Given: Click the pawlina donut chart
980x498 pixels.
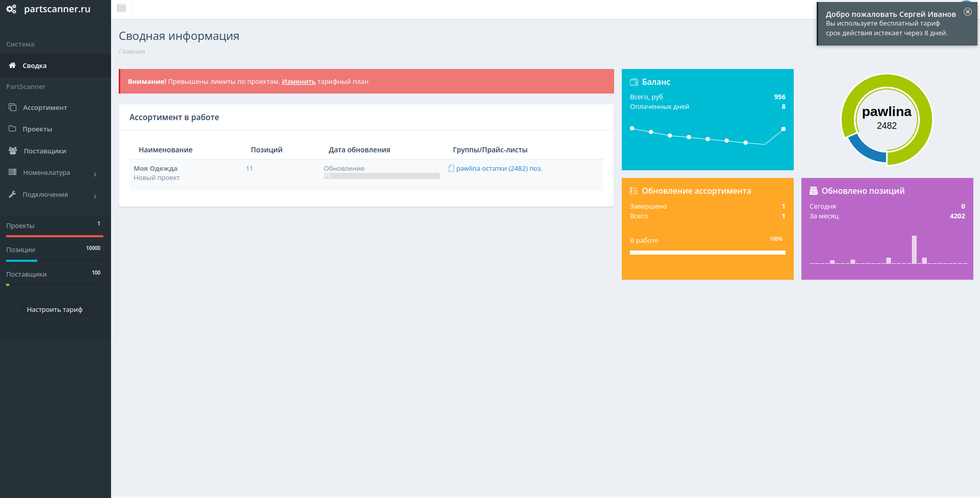Looking at the screenshot, I should click(886, 120).
